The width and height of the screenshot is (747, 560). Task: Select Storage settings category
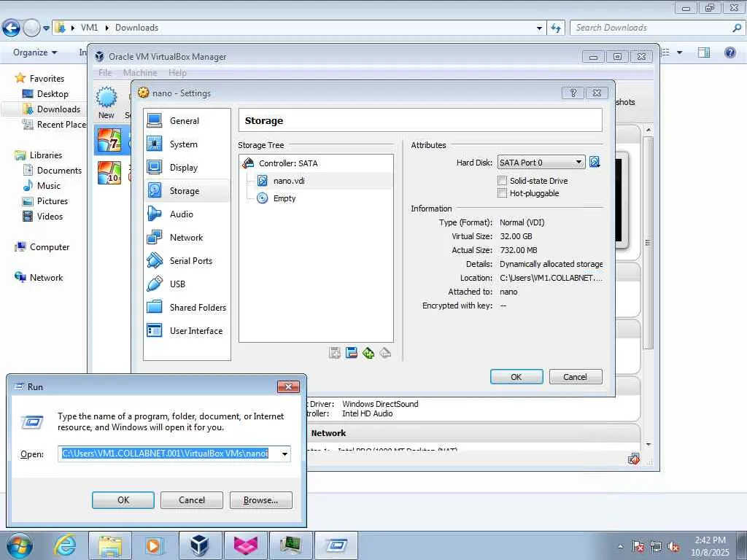pos(186,191)
